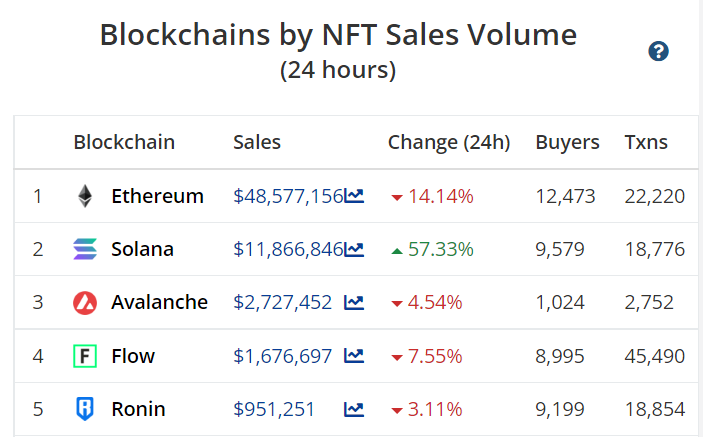Image resolution: width=703 pixels, height=437 pixels.
Task: Click the blue Ronin shield logo
Action: point(85,409)
